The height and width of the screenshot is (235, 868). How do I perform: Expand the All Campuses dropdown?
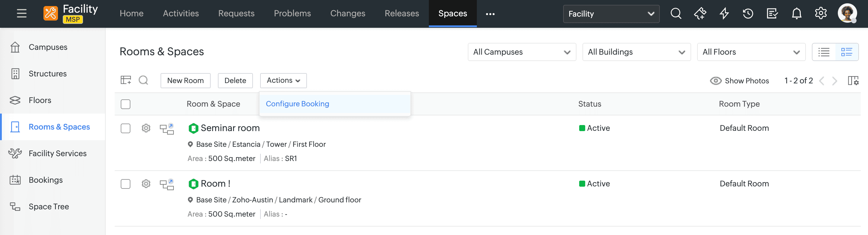522,52
